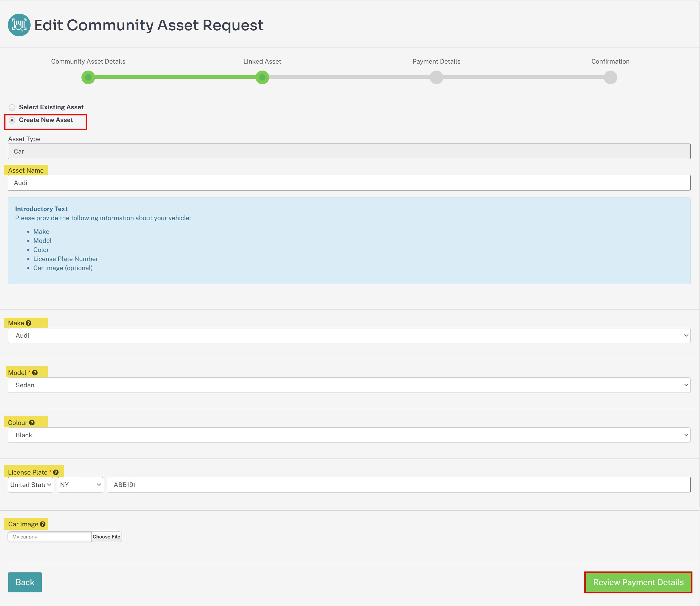
Task: Select the Create New Asset radio button
Action: click(12, 121)
